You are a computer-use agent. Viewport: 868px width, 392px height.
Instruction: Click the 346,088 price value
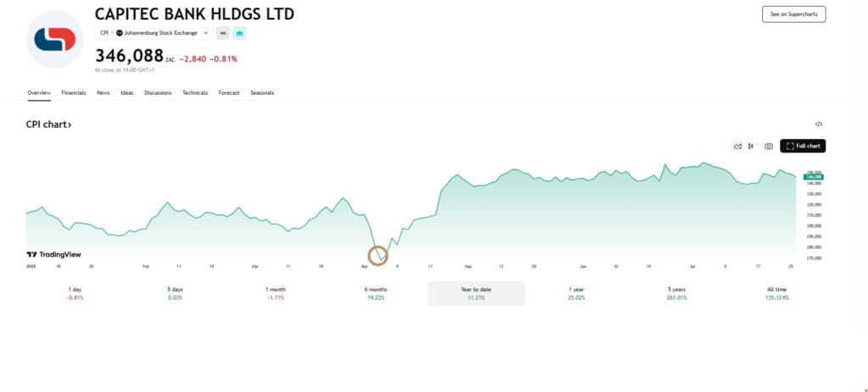point(129,56)
